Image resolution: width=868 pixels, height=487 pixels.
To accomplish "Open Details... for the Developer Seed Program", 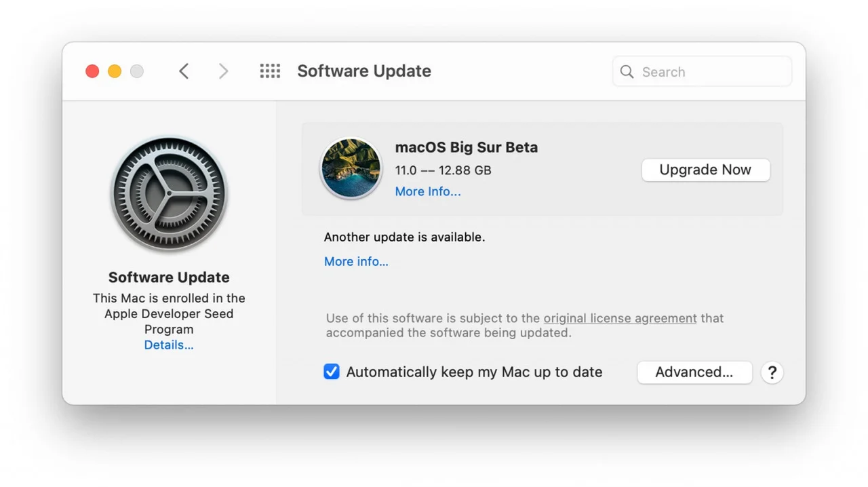I will [169, 345].
